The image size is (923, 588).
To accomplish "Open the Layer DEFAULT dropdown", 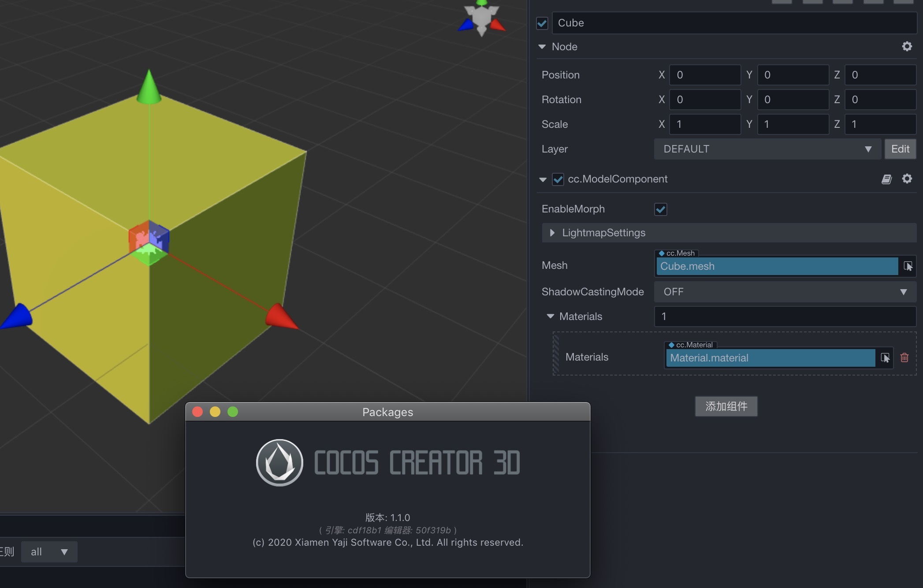I will pos(767,149).
